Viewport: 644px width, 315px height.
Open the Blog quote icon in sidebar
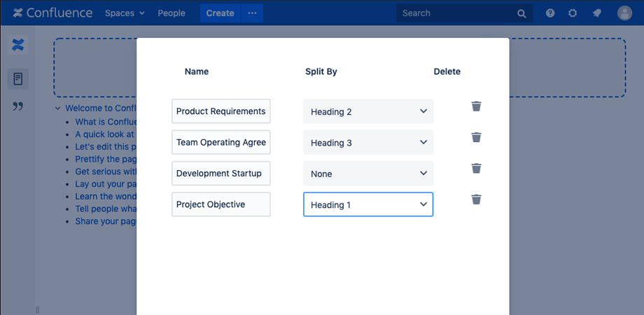click(17, 106)
